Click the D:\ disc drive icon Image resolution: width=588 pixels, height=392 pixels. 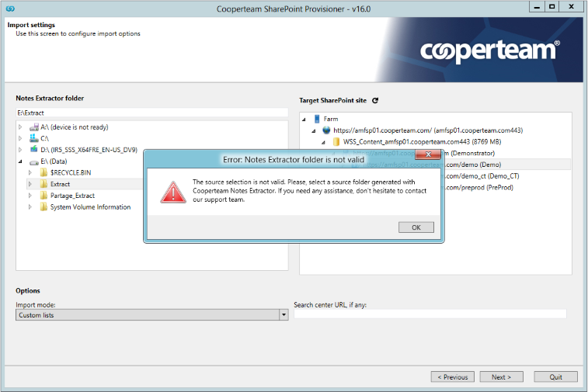tap(34, 150)
